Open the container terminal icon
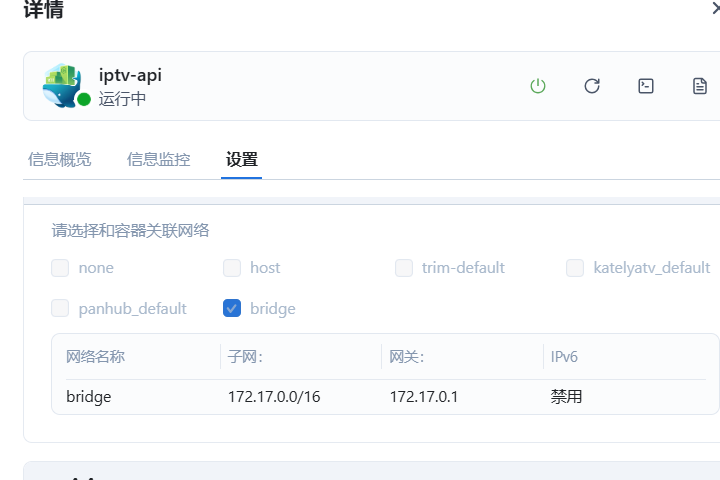Image resolution: width=720 pixels, height=480 pixels. pyautogui.click(x=646, y=86)
